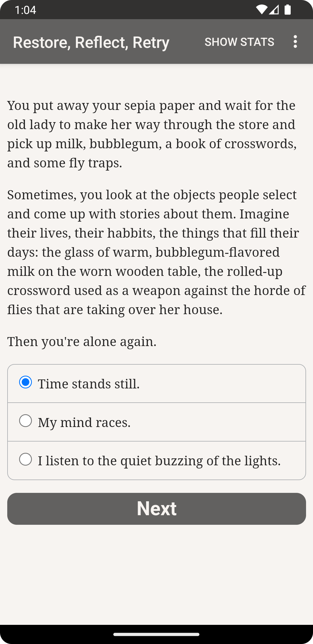The height and width of the screenshot is (644, 313).
Task: Tap the cellular signal icon
Action: pos(274,10)
